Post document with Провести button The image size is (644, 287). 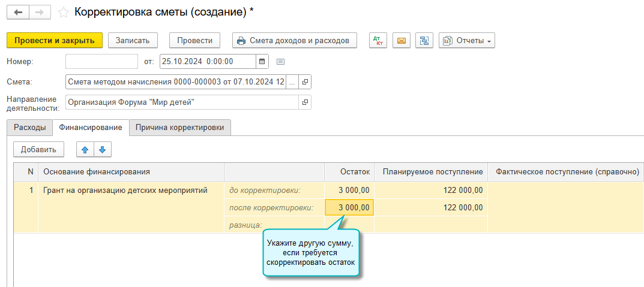pyautogui.click(x=194, y=41)
